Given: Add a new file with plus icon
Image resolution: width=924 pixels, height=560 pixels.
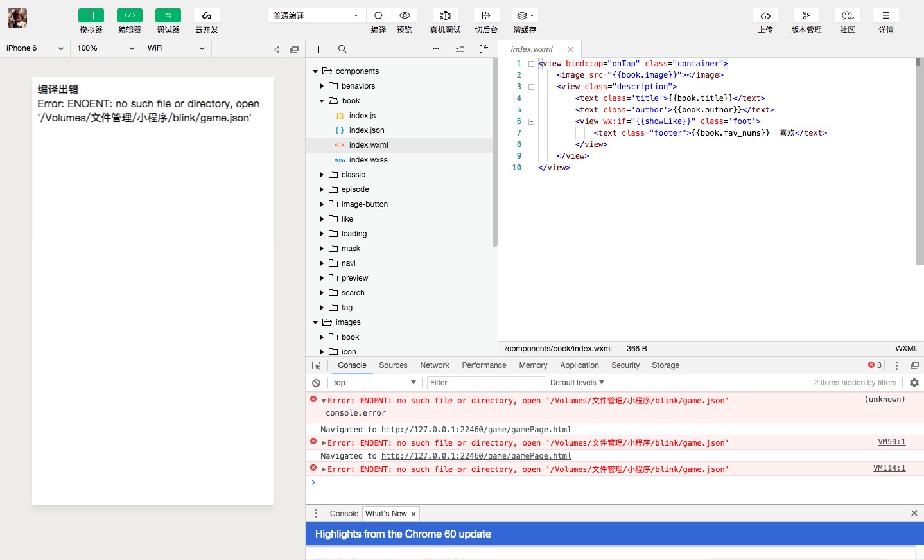Looking at the screenshot, I should [x=318, y=49].
